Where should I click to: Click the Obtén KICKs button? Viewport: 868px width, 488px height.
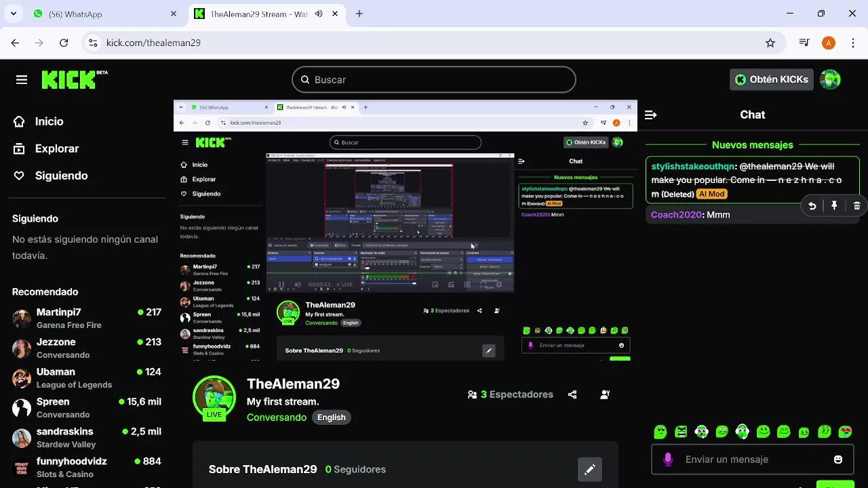772,79
